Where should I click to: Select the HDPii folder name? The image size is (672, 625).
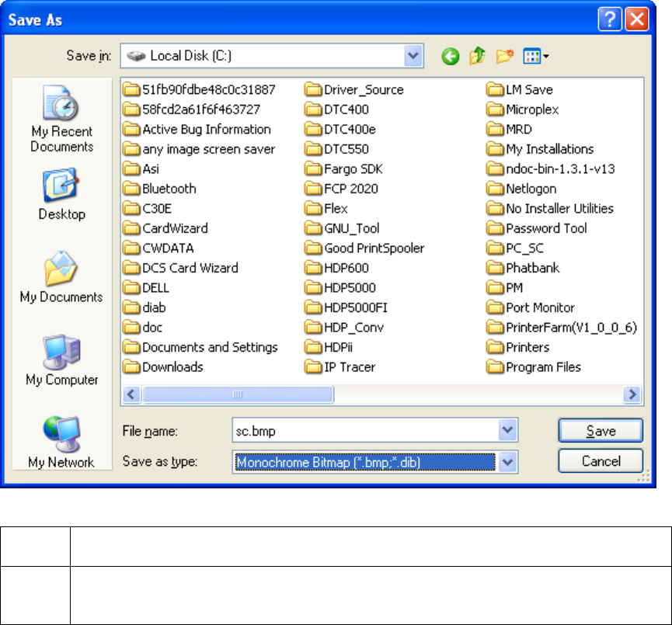tap(338, 347)
